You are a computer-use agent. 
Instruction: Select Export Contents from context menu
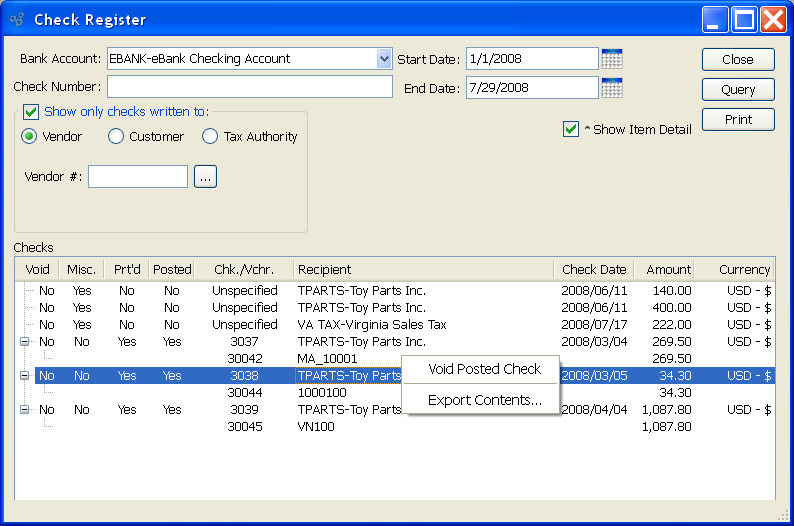(484, 400)
